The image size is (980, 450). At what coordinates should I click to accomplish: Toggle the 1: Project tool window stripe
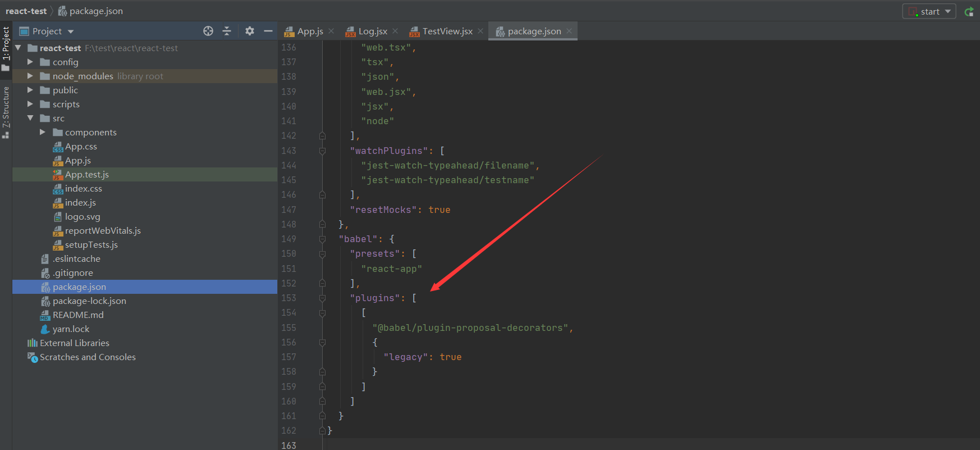point(6,48)
